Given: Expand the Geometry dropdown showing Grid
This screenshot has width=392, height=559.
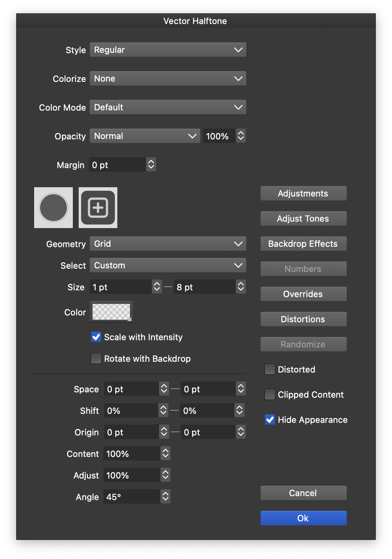Looking at the screenshot, I should pyautogui.click(x=168, y=244).
